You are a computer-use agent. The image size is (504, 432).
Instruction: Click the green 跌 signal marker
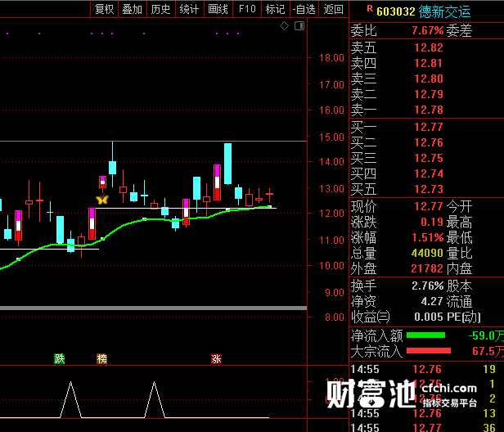point(60,358)
